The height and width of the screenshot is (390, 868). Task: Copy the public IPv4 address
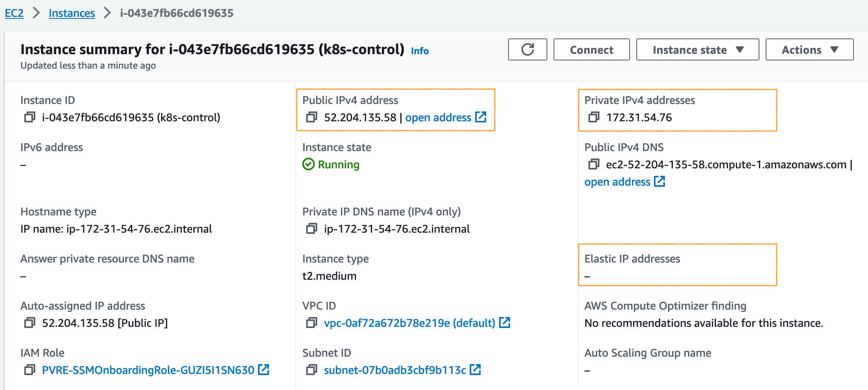(x=312, y=117)
